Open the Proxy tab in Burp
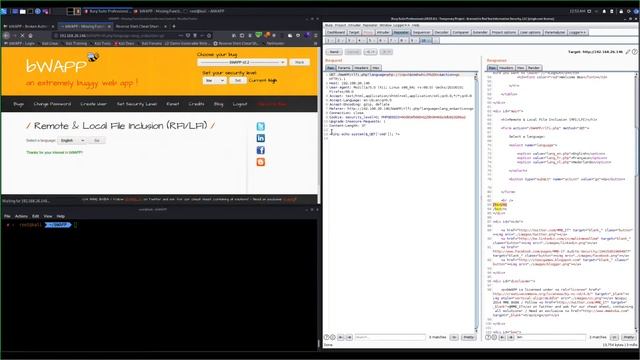Screen dimensions: 640x360 click(368, 32)
